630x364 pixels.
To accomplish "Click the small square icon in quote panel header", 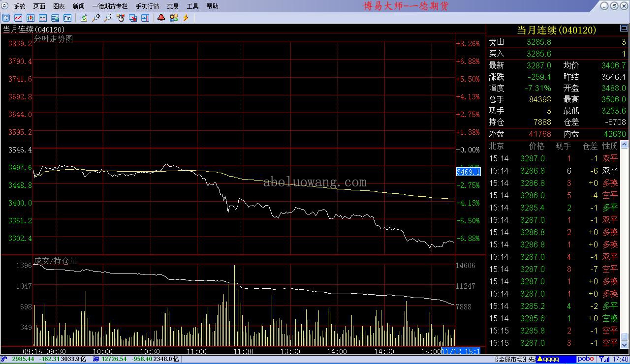I will (624, 29).
